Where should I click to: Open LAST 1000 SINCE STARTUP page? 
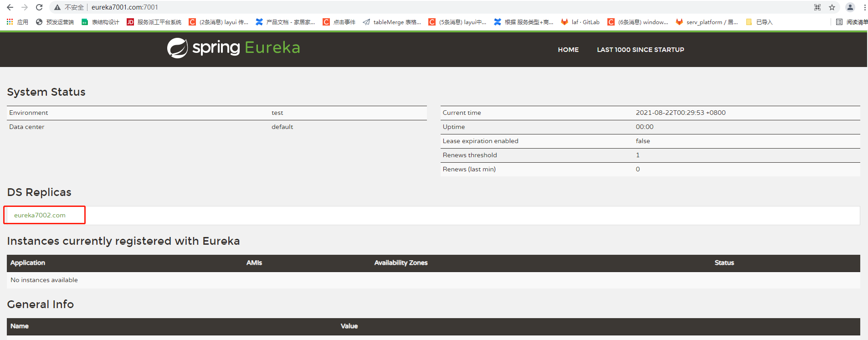[640, 50]
